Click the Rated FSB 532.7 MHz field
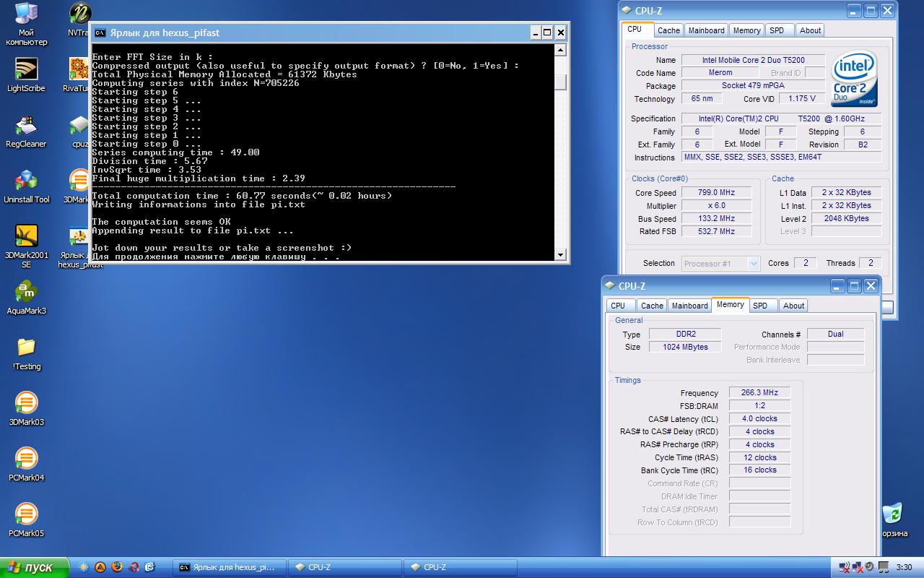 point(716,232)
